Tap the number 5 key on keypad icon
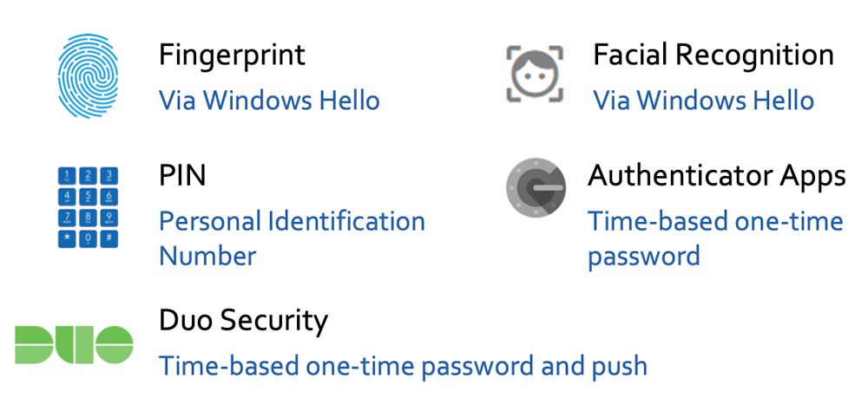 [88, 197]
